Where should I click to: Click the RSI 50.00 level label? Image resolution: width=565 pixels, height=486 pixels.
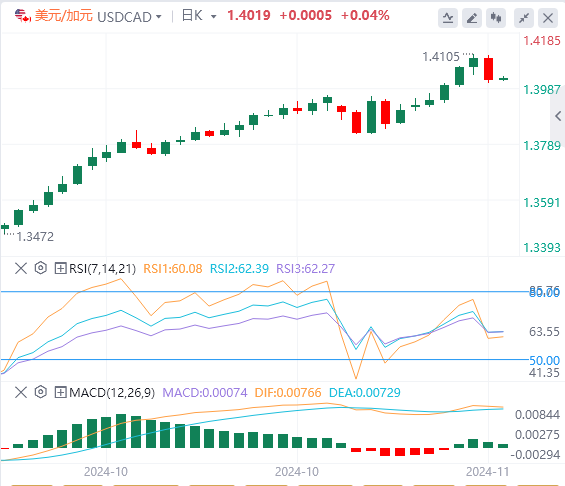(544, 360)
